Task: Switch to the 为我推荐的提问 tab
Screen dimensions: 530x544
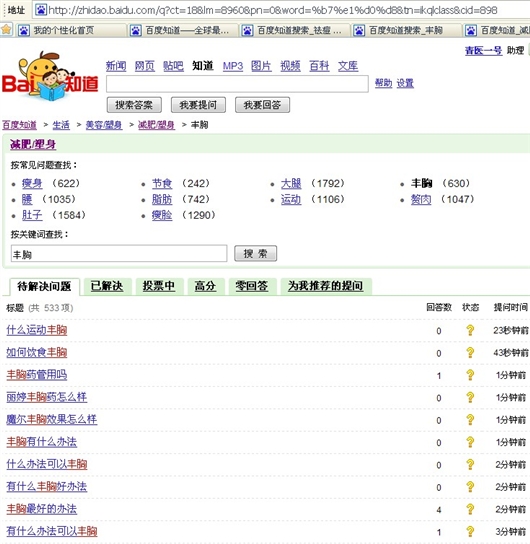Action: tap(325, 286)
